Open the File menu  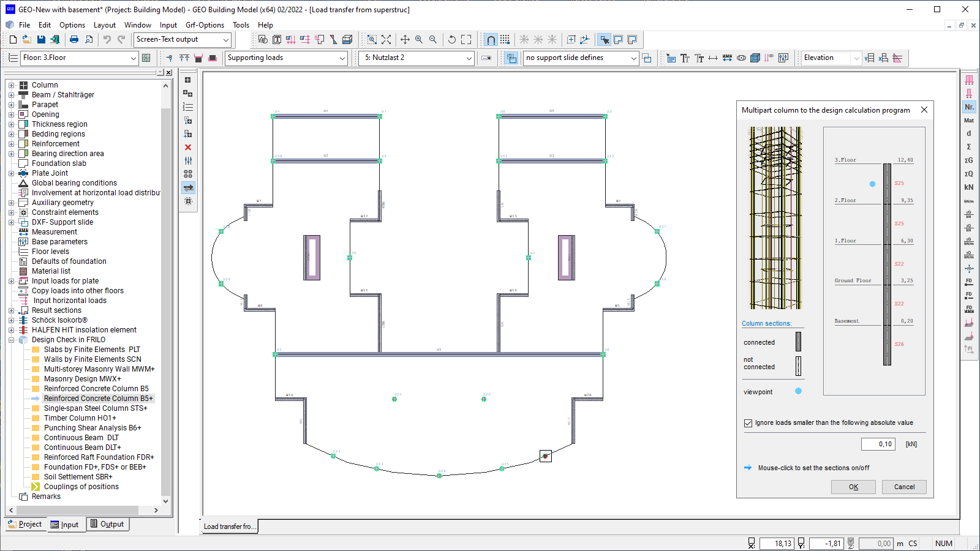(24, 25)
